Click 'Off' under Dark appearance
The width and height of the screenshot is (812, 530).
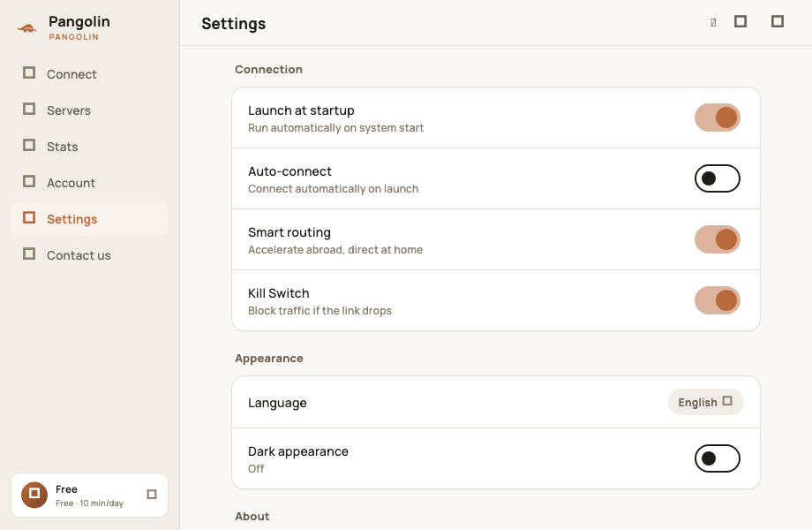(x=256, y=469)
